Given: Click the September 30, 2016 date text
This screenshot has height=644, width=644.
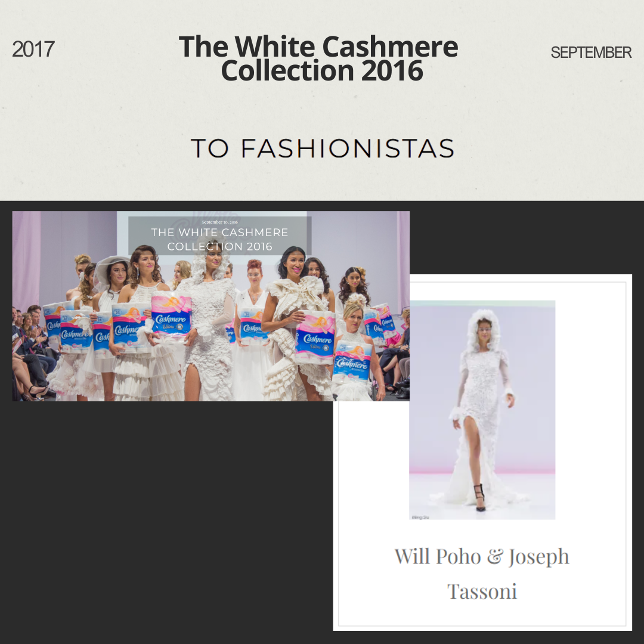Looking at the screenshot, I should [219, 222].
